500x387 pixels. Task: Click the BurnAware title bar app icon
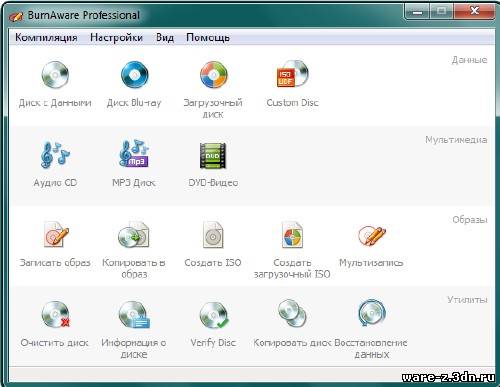[x=16, y=16]
